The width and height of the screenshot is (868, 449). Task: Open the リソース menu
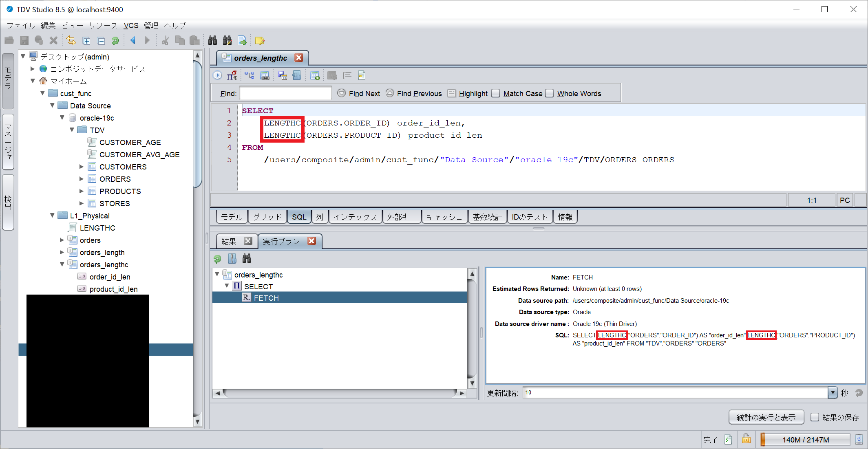[104, 25]
